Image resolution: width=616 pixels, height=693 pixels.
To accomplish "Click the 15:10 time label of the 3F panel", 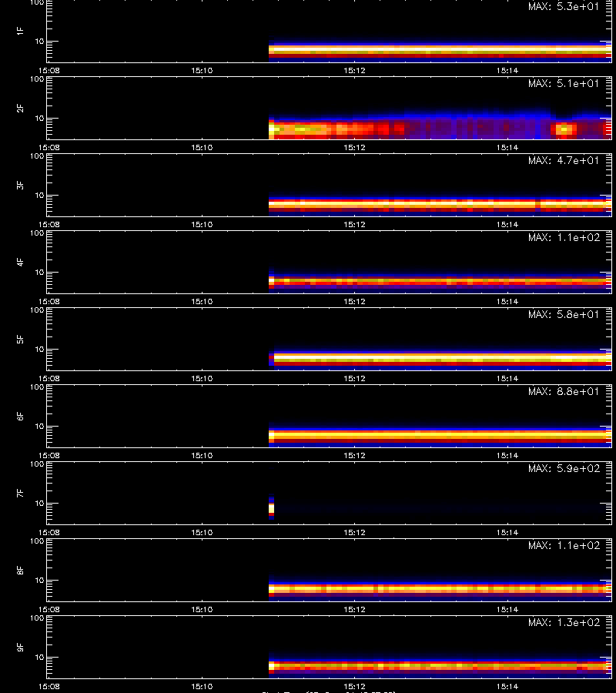I will (202, 225).
